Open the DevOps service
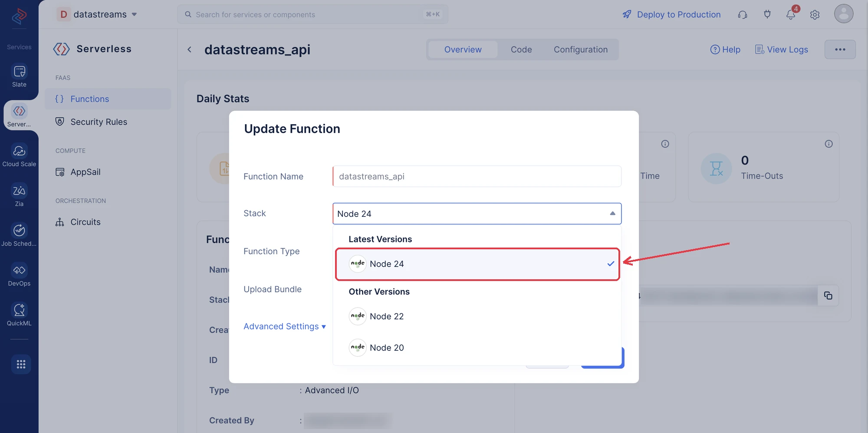868x433 pixels. coord(19,274)
